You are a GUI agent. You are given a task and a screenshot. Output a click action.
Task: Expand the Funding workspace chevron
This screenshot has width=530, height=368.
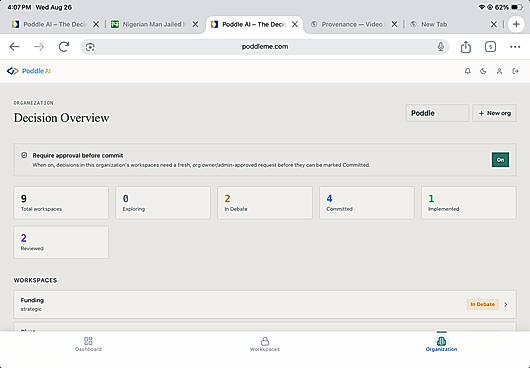point(506,304)
